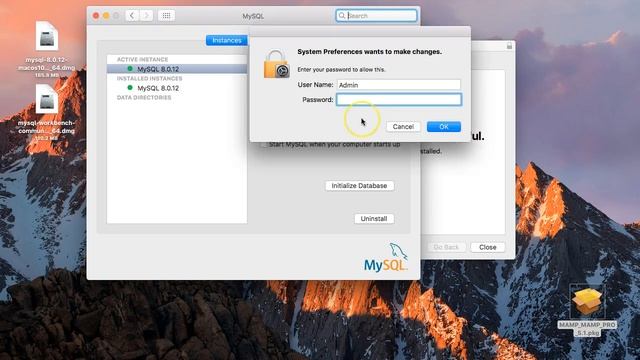Go forward in System Preferences
640x360 pixels.
click(x=146, y=16)
